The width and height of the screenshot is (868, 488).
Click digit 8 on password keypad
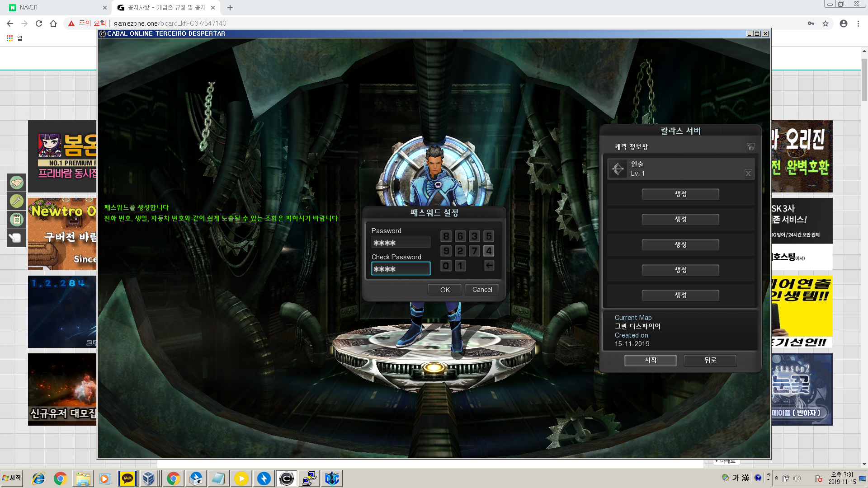click(446, 236)
